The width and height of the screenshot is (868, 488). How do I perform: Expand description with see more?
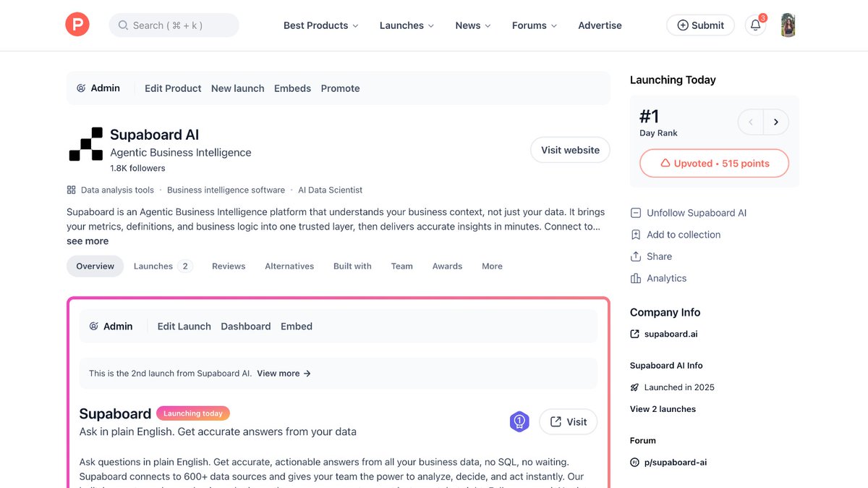coord(88,241)
